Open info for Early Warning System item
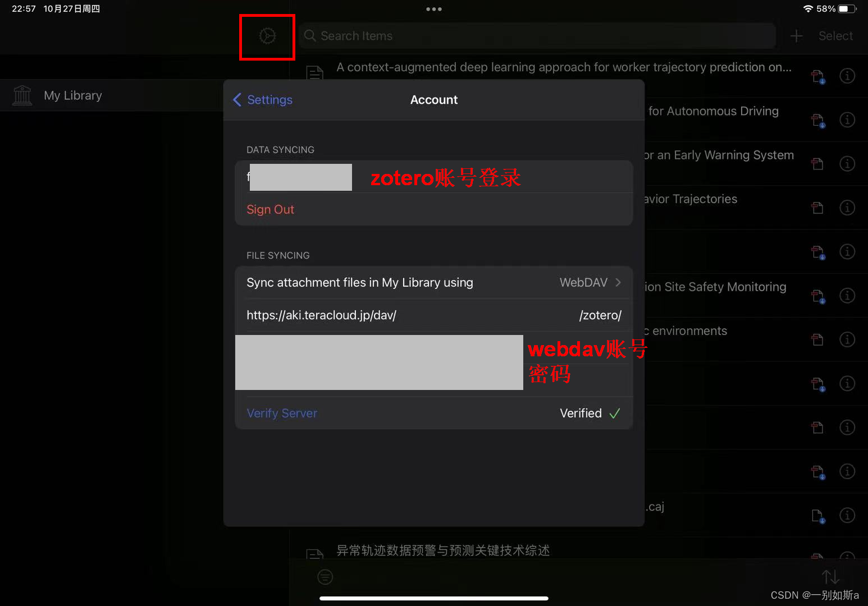 click(x=847, y=163)
